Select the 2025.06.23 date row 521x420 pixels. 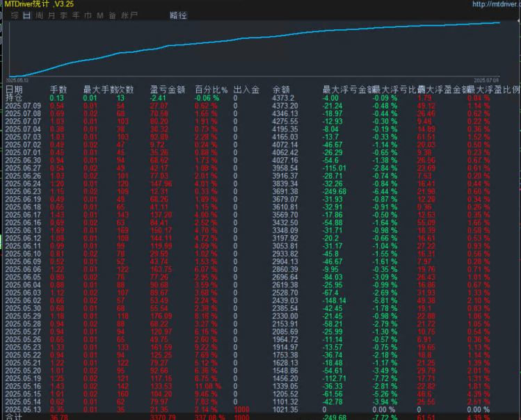coord(23,191)
